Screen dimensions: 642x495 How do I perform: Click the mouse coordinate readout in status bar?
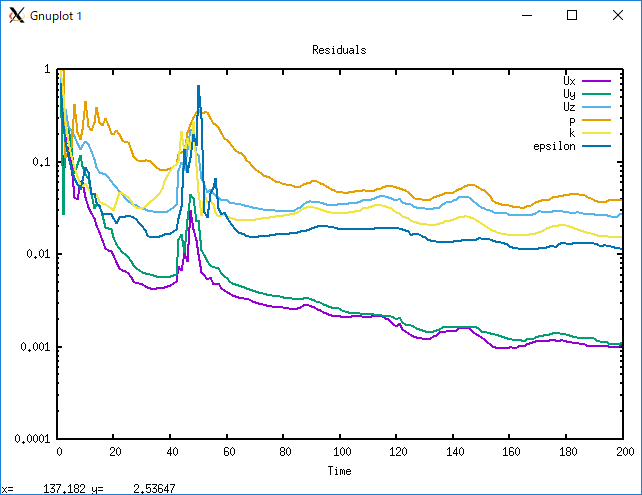(x=88, y=489)
